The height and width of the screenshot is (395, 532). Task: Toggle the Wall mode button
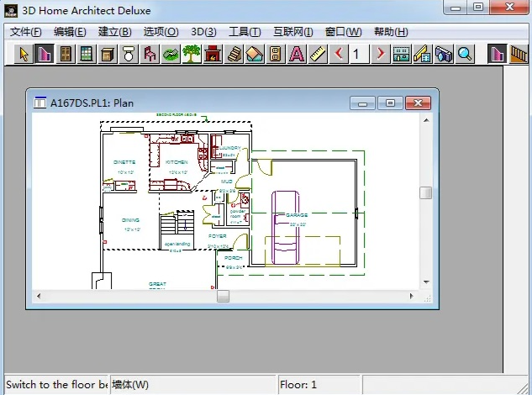[45, 55]
